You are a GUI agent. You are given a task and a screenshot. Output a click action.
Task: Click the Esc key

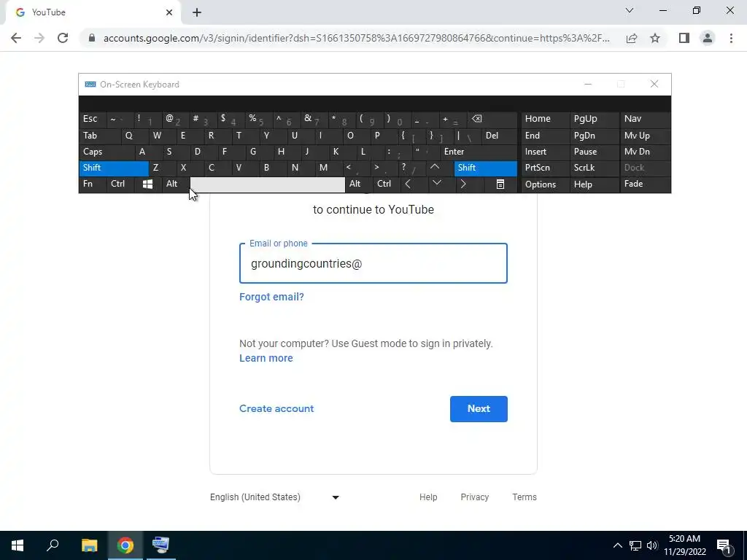(x=93, y=119)
